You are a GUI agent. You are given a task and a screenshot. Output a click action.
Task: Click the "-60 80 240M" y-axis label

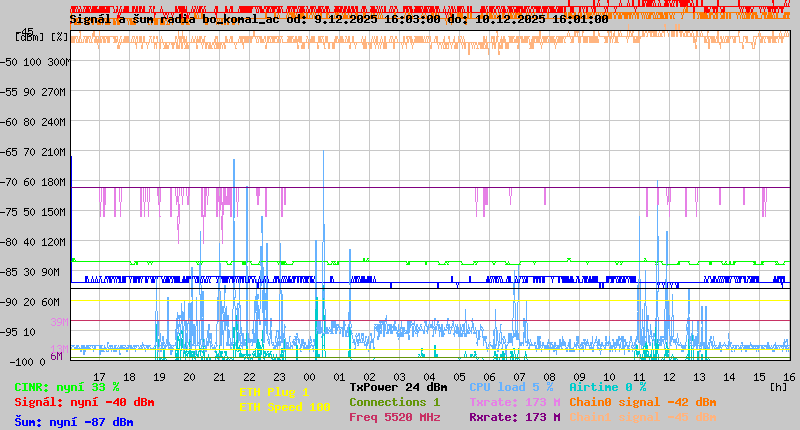(33, 122)
